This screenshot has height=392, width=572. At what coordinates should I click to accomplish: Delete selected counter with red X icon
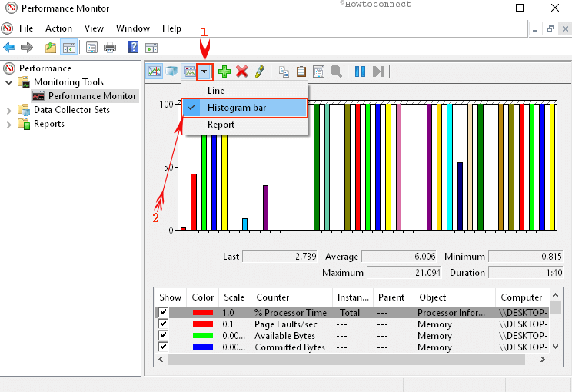[242, 71]
